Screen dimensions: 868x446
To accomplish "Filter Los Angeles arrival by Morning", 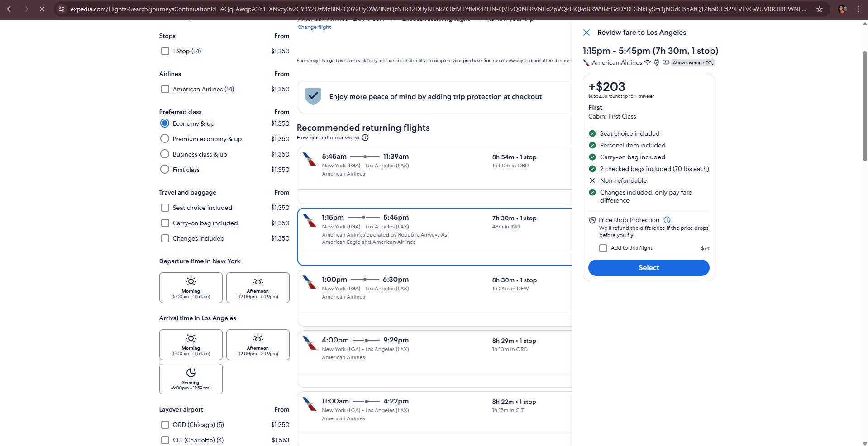I will (x=191, y=345).
